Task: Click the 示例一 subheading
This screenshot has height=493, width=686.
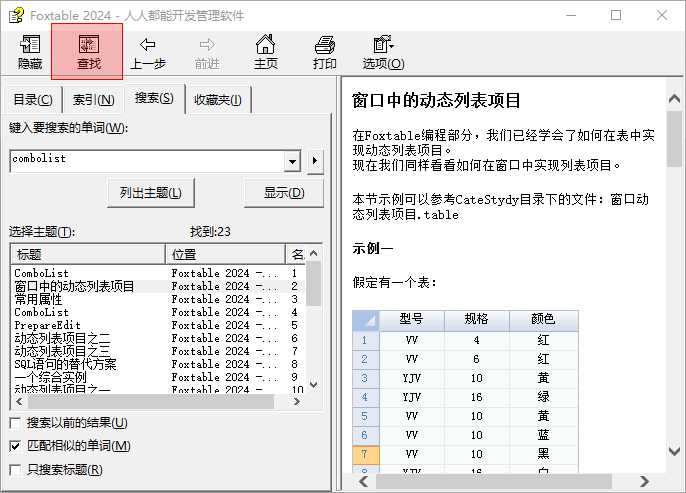Action: [373, 248]
